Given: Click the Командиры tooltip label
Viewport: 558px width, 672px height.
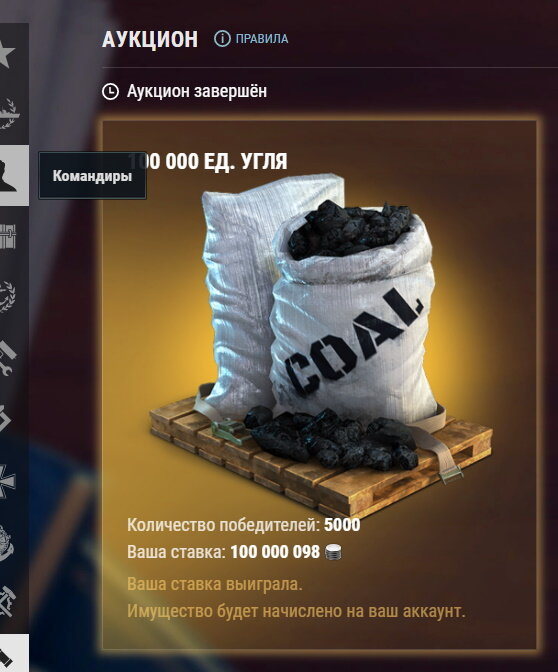Looking at the screenshot, I should (92, 176).
